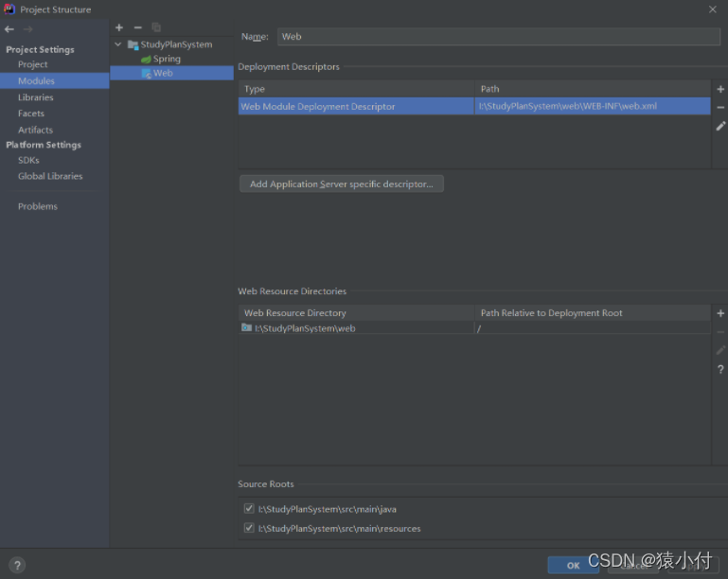The width and height of the screenshot is (728, 579).
Task: Open the Global Libraries page
Action: coord(50,176)
